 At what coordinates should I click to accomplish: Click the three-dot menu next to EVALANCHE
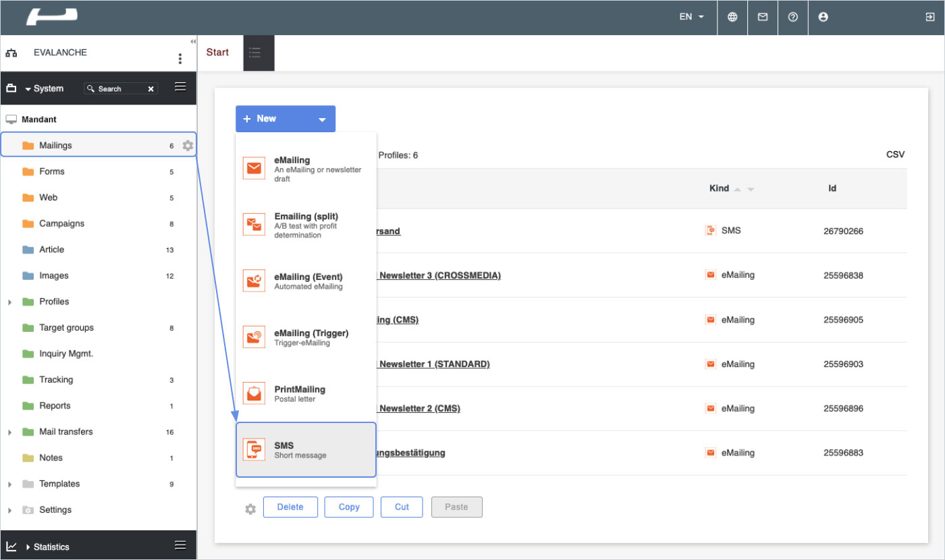pyautogui.click(x=180, y=59)
